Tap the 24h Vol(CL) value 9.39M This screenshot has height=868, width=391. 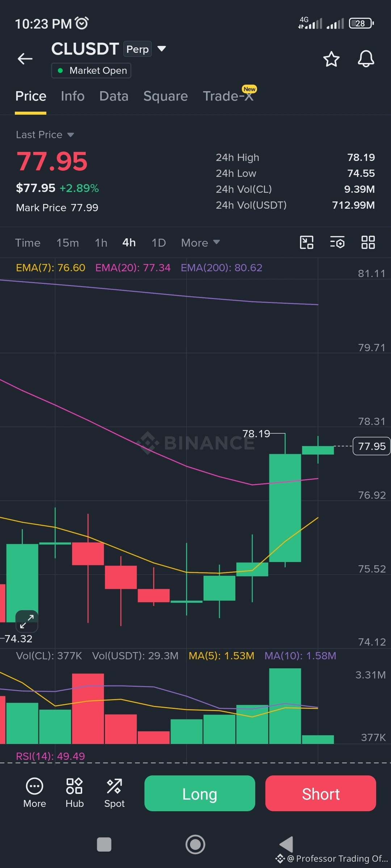pos(360,189)
